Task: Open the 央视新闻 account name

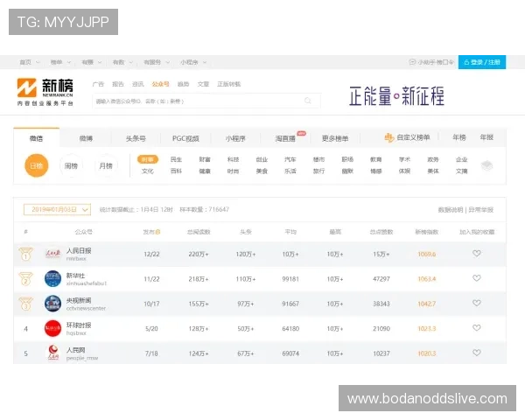Action: coord(79,300)
